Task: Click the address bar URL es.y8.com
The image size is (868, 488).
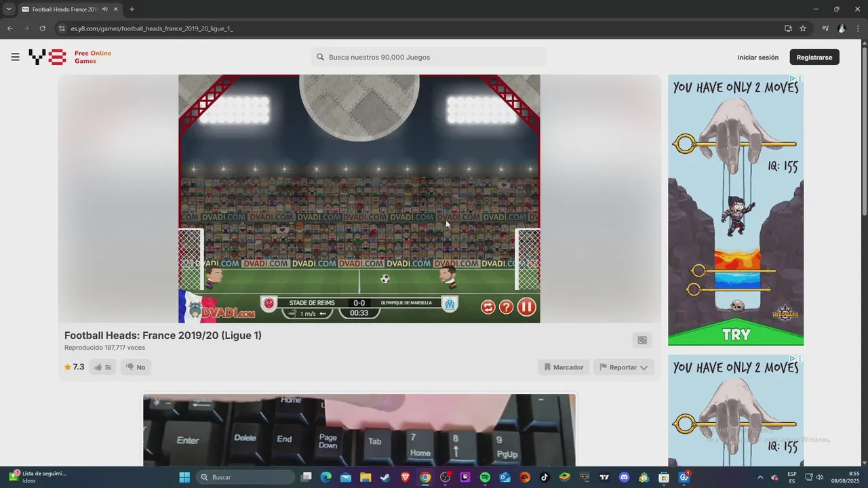Action: (x=152, y=28)
